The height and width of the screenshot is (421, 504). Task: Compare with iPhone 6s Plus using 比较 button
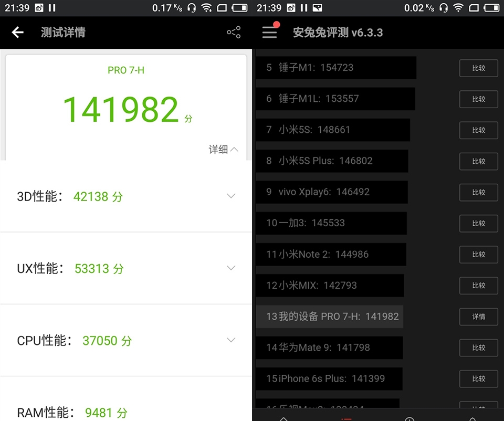(479, 378)
